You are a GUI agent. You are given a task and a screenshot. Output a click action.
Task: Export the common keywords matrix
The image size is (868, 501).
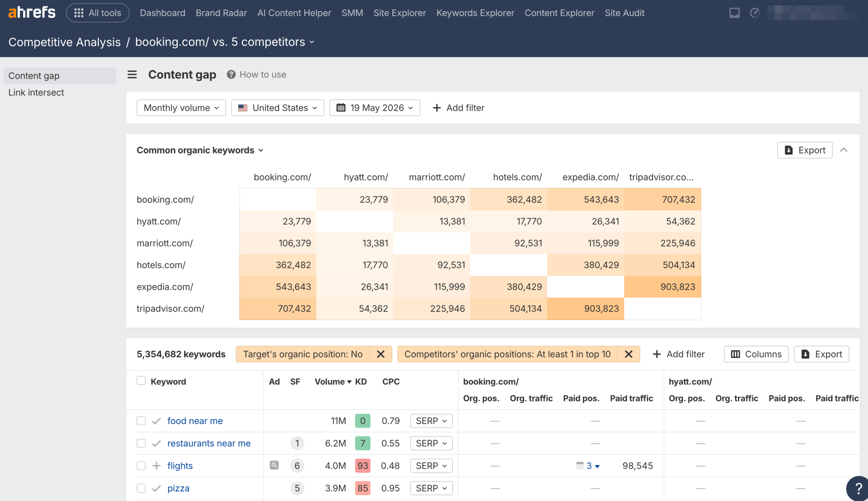[x=805, y=150]
